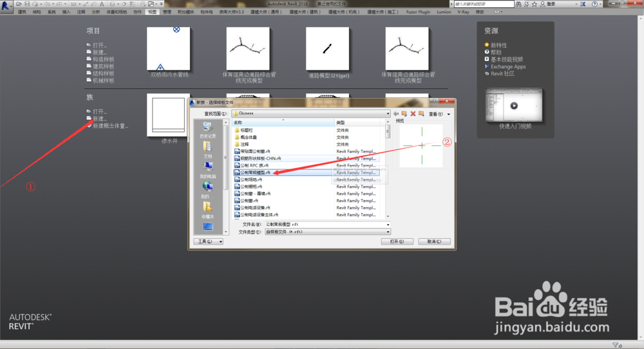Click the back arrow icon in file dialog

[396, 114]
